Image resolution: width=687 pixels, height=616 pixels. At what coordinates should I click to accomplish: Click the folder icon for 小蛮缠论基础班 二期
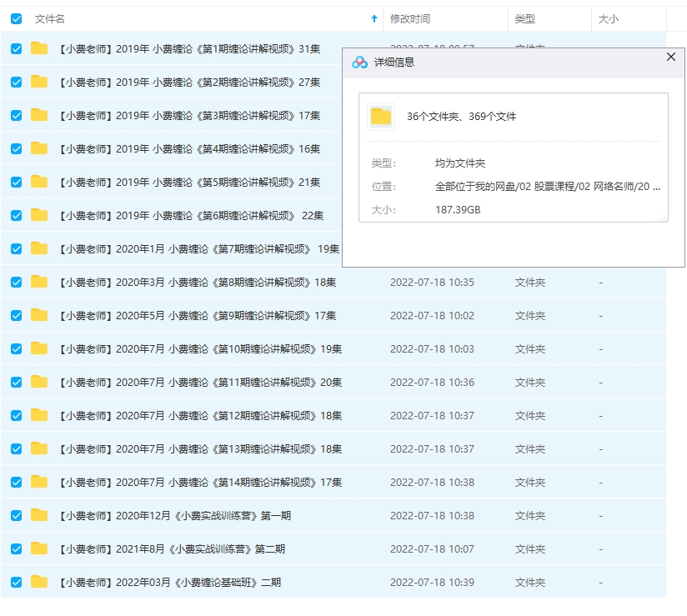pyautogui.click(x=38, y=582)
